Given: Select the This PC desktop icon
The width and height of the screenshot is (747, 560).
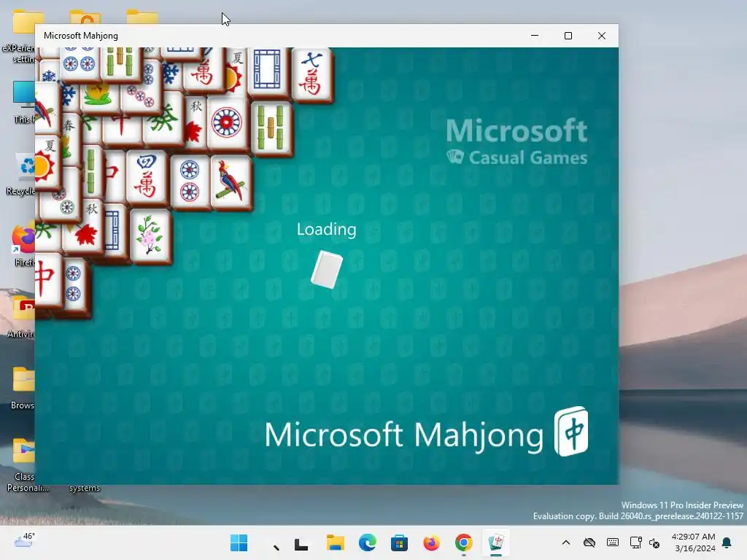Looking at the screenshot, I should (x=24, y=102).
